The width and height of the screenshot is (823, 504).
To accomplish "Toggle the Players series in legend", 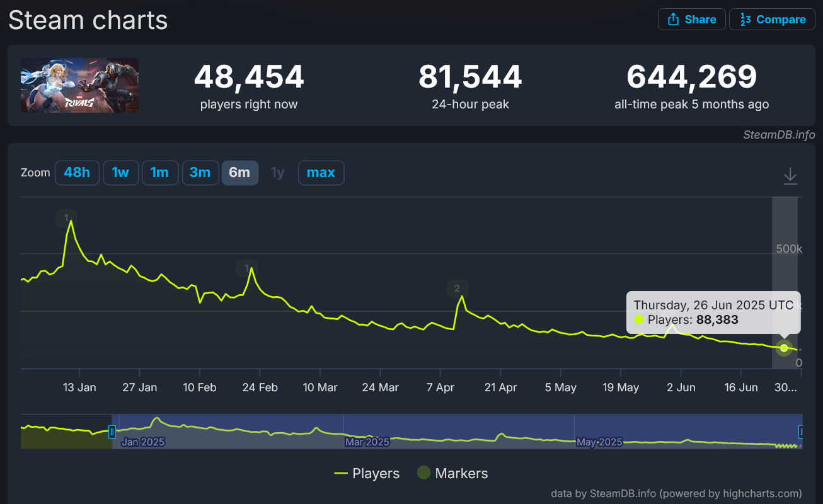I will 367,473.
